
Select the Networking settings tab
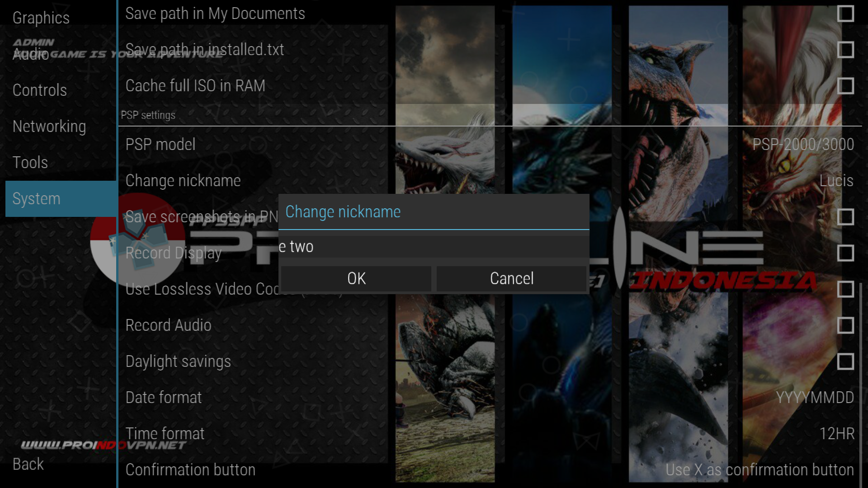tap(49, 127)
